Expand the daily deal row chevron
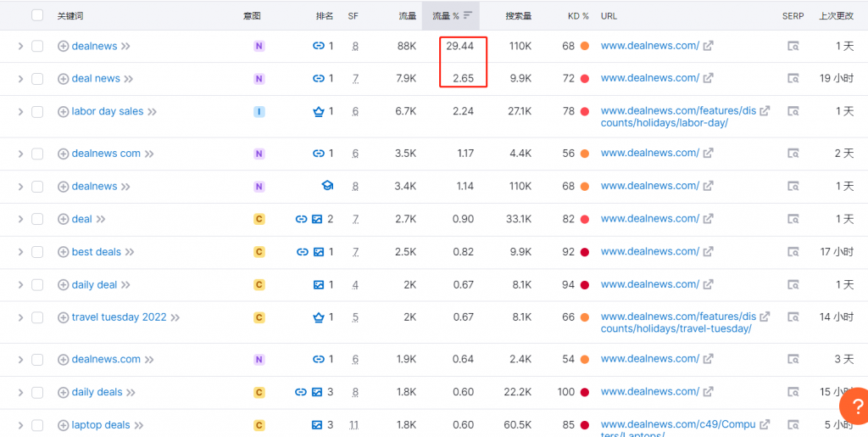Screen dimensions: 868x437 pos(20,285)
